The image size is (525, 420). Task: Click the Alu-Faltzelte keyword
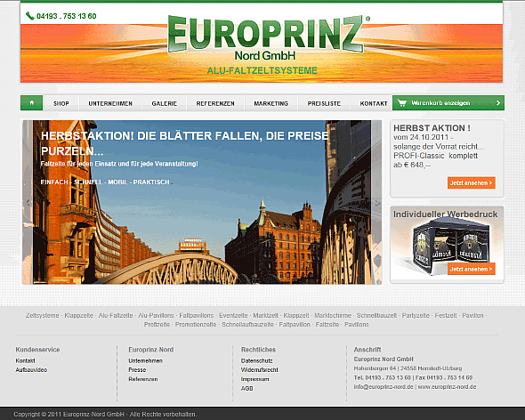click(x=116, y=316)
